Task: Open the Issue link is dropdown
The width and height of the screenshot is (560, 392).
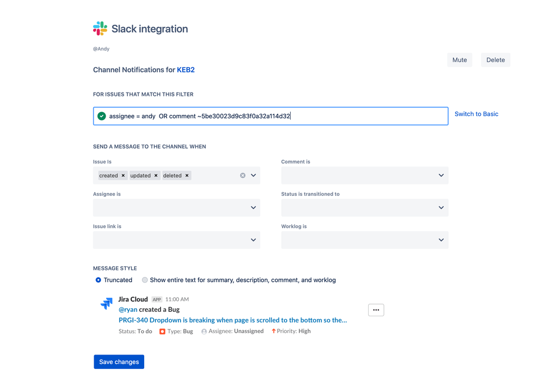Action: coord(176,240)
